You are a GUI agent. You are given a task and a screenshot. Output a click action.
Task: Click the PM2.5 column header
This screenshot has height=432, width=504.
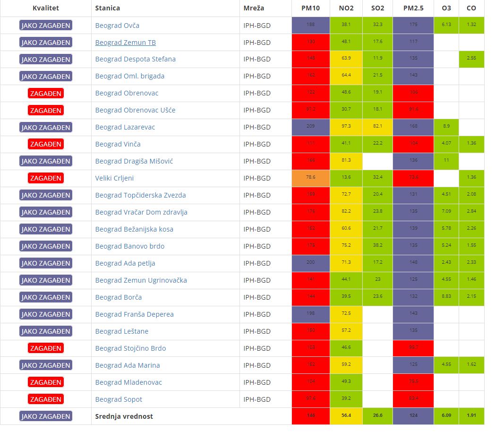point(413,8)
